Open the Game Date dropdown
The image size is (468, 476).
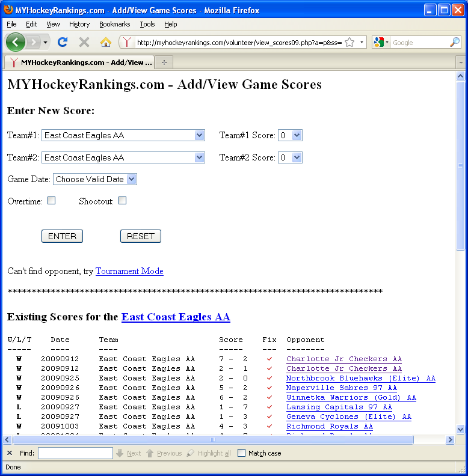95,179
